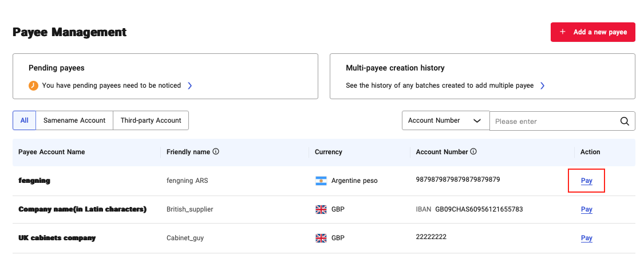Viewport: 644px width, 258px height.
Task: Click the Argentine peso flag icon
Action: point(321,181)
